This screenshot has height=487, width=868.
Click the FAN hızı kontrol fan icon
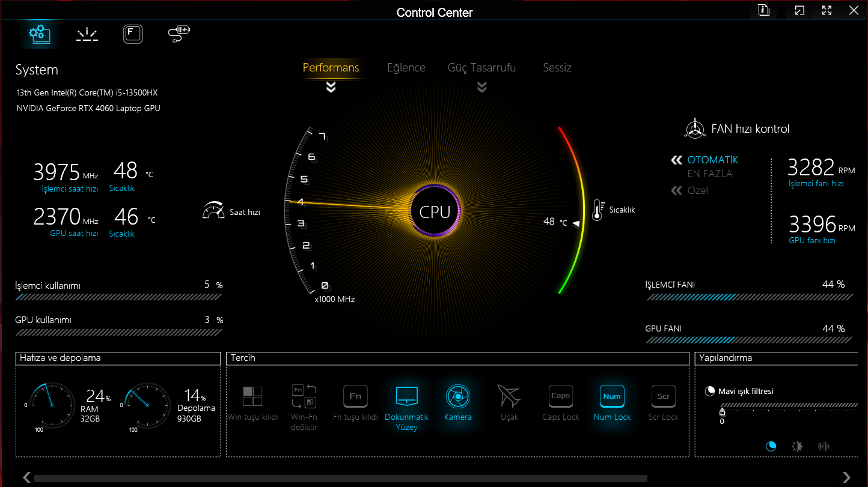[x=695, y=129]
